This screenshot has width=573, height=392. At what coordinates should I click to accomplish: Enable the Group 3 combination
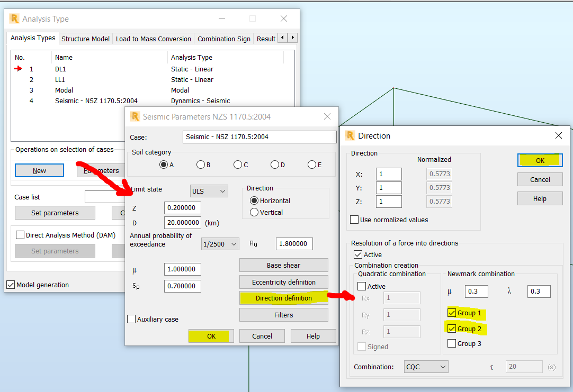[x=451, y=343]
